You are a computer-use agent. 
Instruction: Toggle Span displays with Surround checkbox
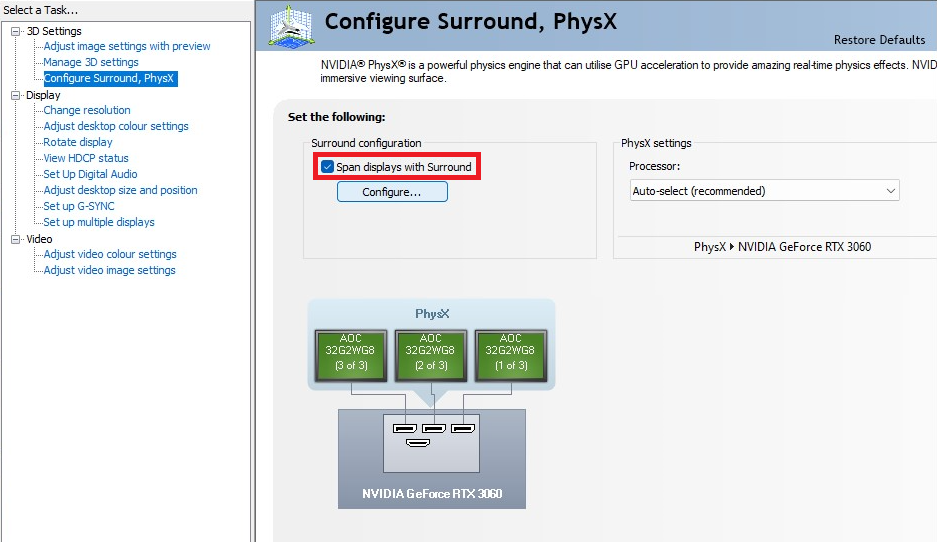[327, 167]
